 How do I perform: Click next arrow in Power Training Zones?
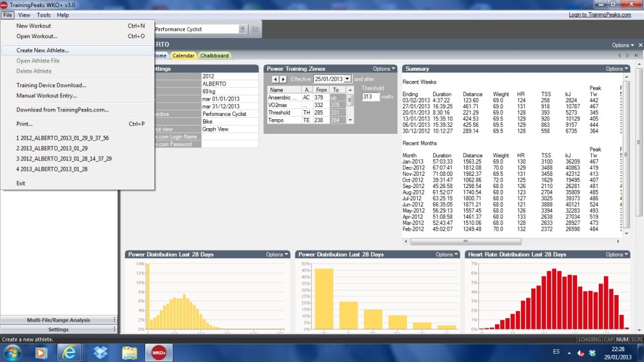[x=283, y=79]
